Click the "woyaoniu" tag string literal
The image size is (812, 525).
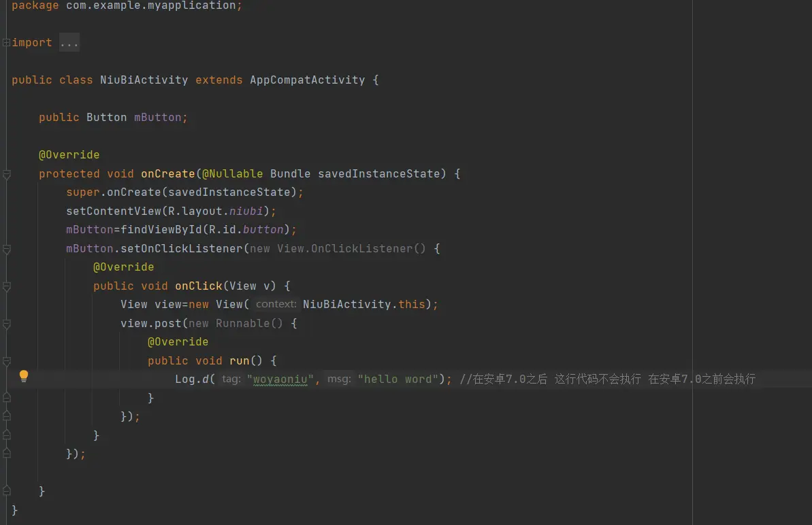pyautogui.click(x=279, y=379)
